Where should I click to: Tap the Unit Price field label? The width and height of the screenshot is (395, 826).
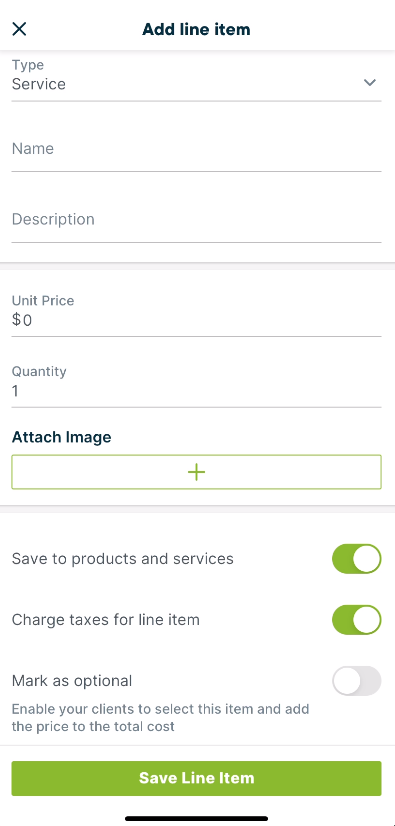pos(43,301)
